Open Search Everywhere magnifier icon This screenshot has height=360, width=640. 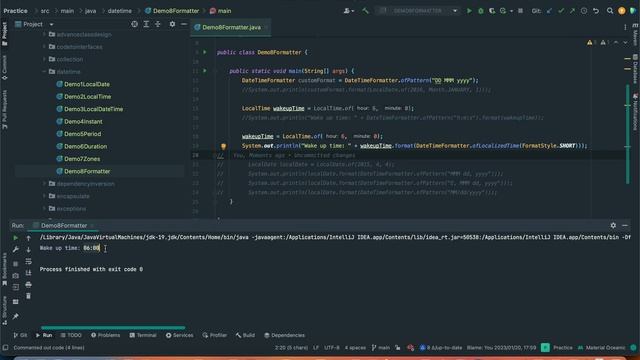click(x=610, y=11)
